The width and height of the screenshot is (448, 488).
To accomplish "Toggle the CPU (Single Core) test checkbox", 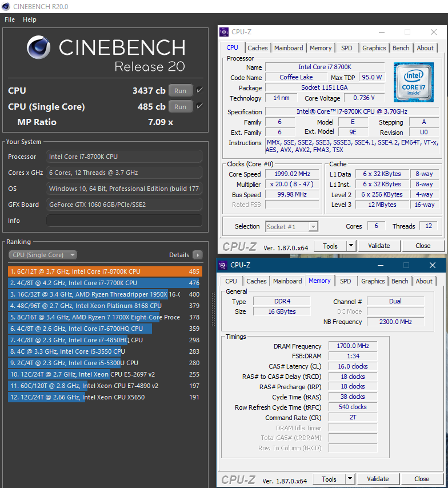I will [199, 106].
